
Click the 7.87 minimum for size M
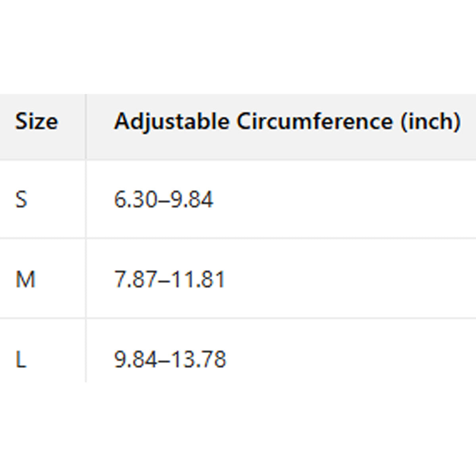[x=136, y=279]
